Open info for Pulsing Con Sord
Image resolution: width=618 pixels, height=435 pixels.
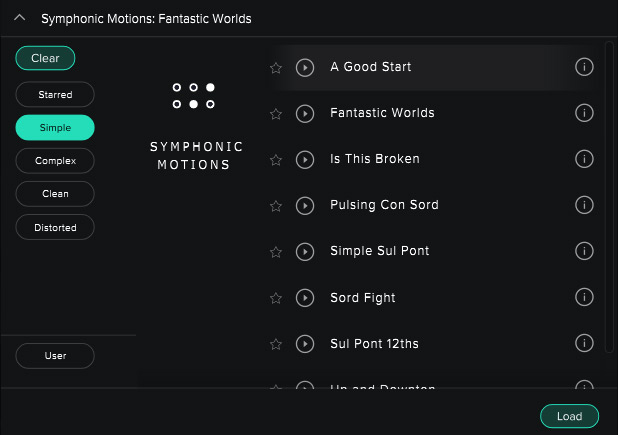pyautogui.click(x=585, y=205)
